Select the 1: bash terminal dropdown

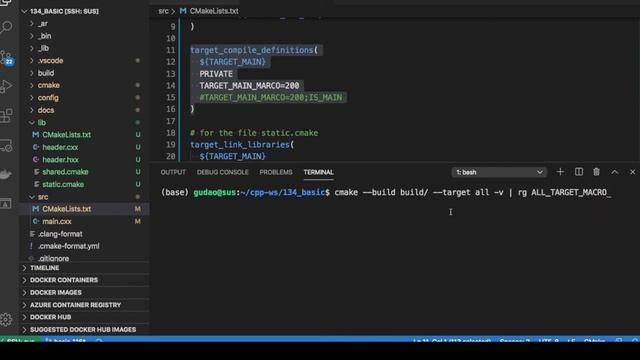click(499, 172)
